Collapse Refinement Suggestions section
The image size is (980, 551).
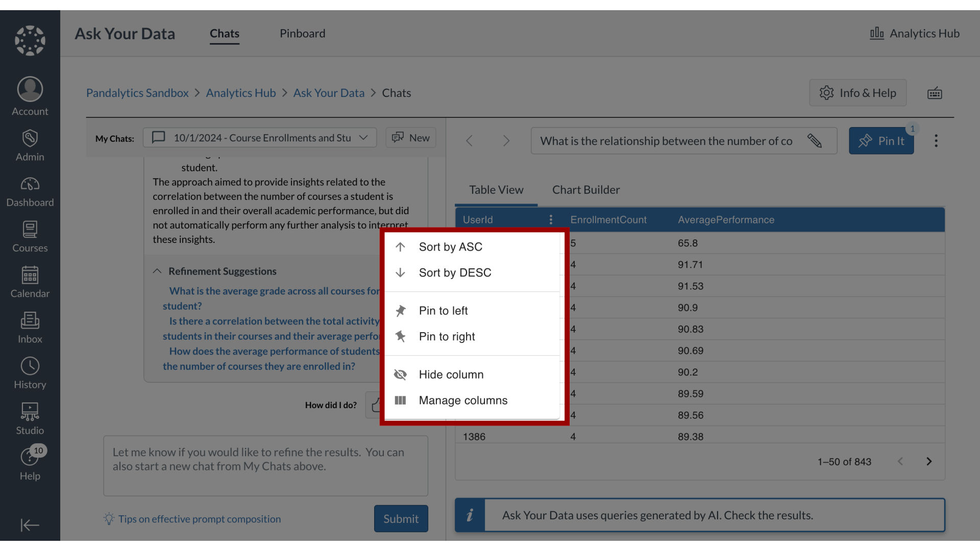157,271
